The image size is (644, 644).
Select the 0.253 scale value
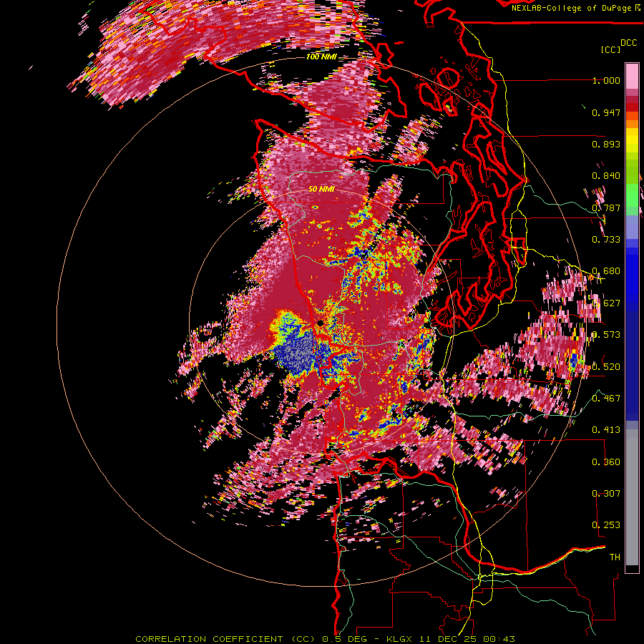[606, 525]
